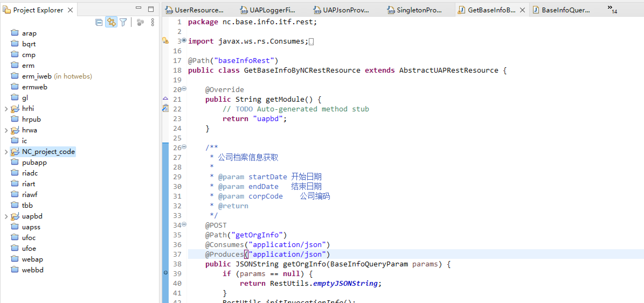The image size is (644, 303).
Task: Click the focus on active task icon
Action: click(140, 22)
